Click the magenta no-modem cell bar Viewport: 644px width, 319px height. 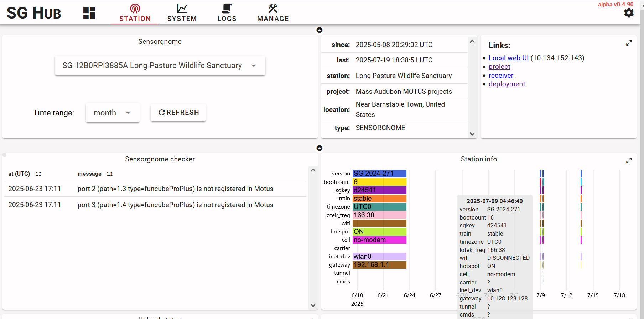tap(379, 240)
